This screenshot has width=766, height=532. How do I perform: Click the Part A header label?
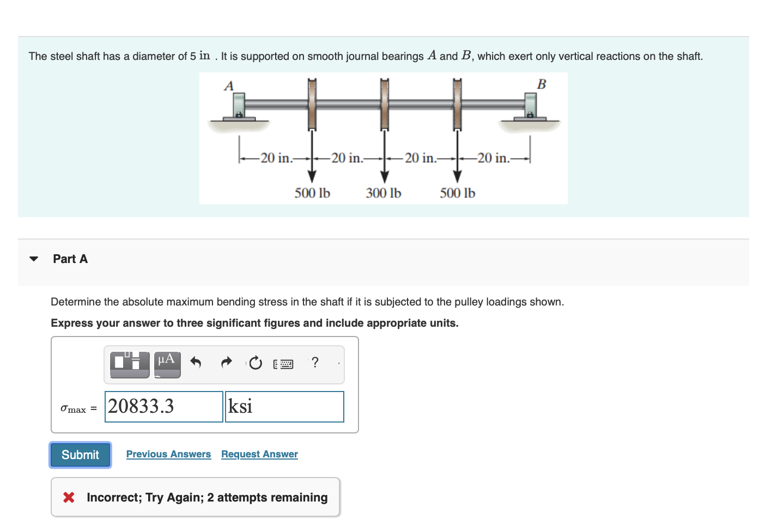click(x=70, y=259)
